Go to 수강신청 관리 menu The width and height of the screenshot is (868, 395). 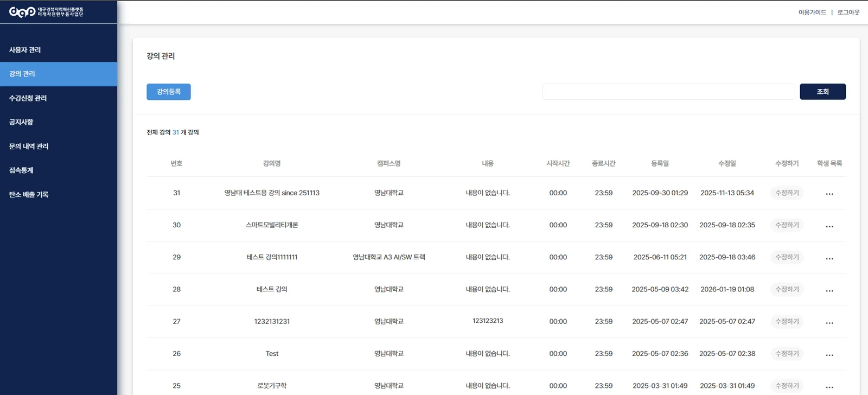point(59,98)
